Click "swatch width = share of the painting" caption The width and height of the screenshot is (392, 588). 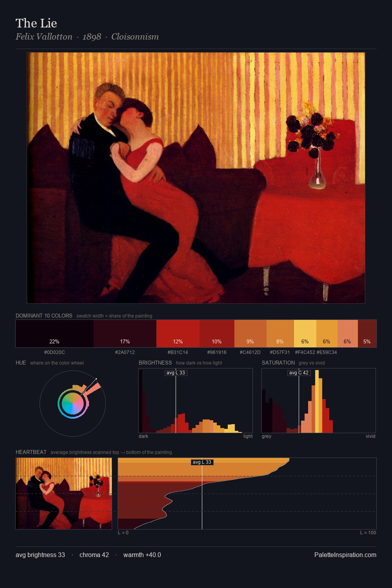[114, 316]
